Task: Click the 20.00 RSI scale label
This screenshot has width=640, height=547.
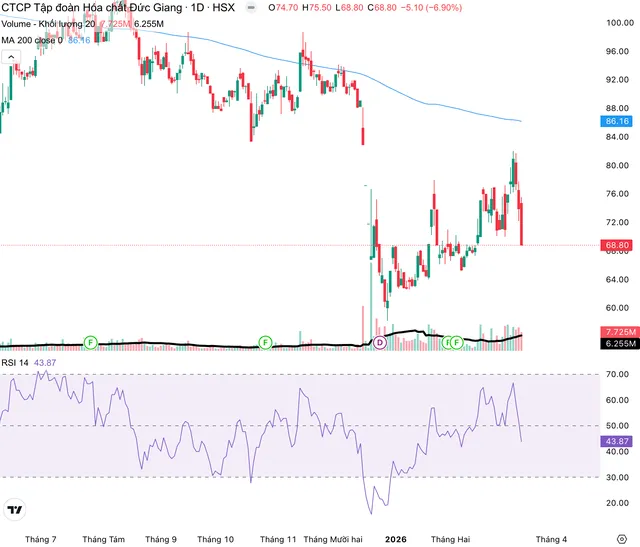Action: point(617,503)
